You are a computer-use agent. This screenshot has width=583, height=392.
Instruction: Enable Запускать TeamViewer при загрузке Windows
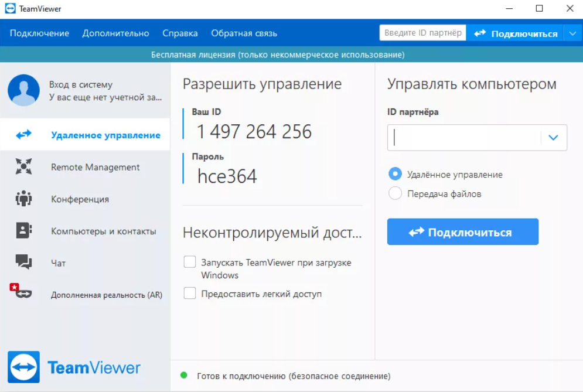click(x=190, y=262)
